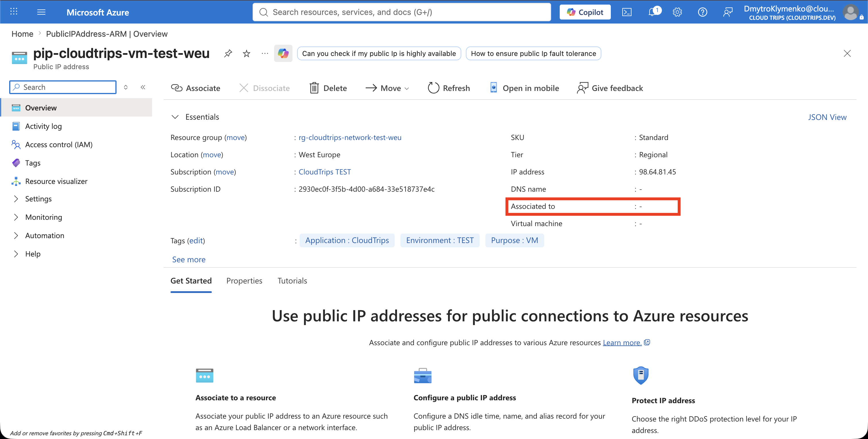Add resource to favorites star

tap(247, 53)
